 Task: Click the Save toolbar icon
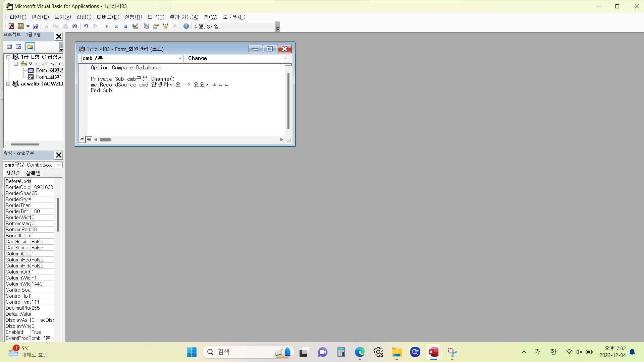(35, 26)
